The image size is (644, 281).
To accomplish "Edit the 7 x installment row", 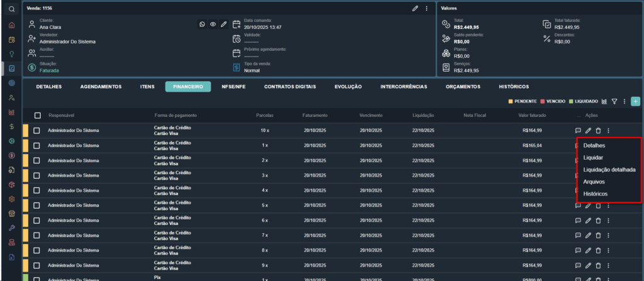I will pyautogui.click(x=588, y=235).
